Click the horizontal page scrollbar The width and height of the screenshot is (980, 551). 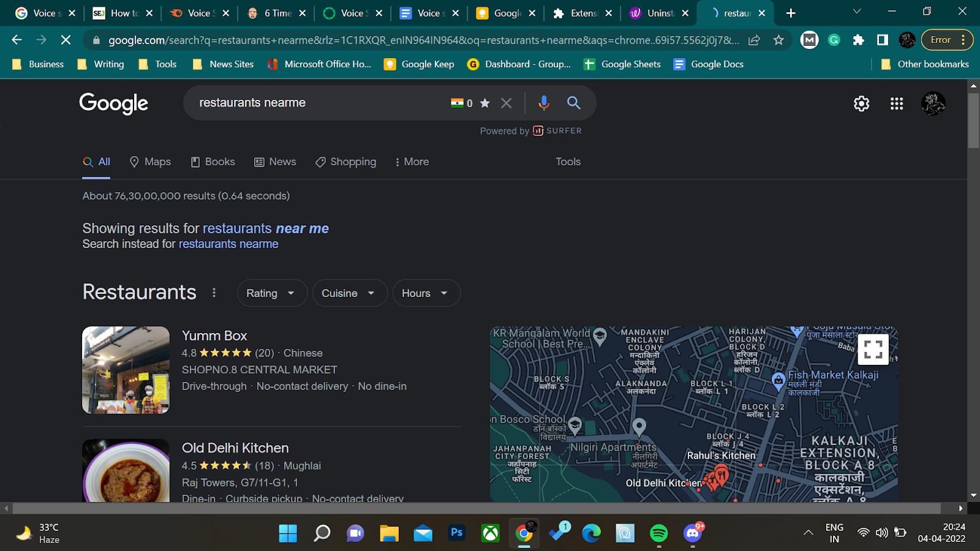477,508
